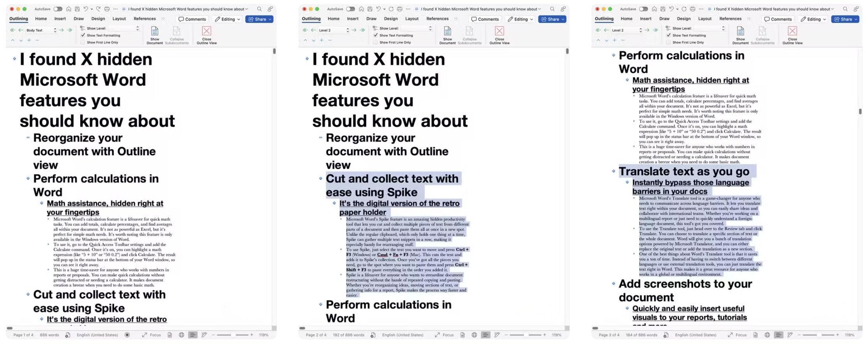Select Draft view icon in left status bar

[204, 335]
